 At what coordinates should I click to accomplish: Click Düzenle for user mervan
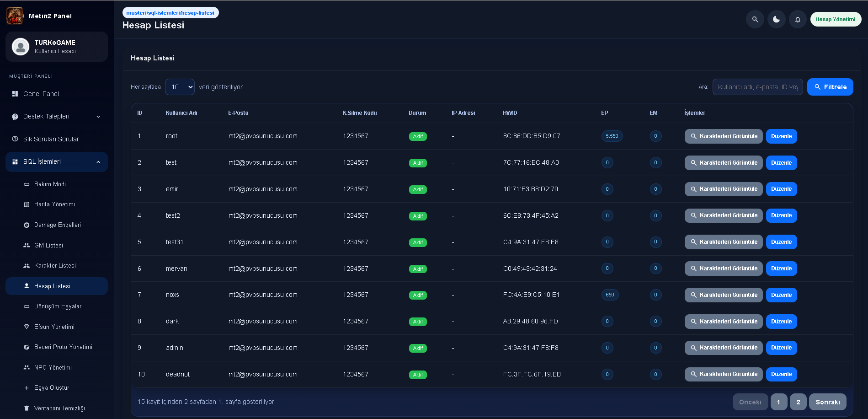tap(781, 269)
